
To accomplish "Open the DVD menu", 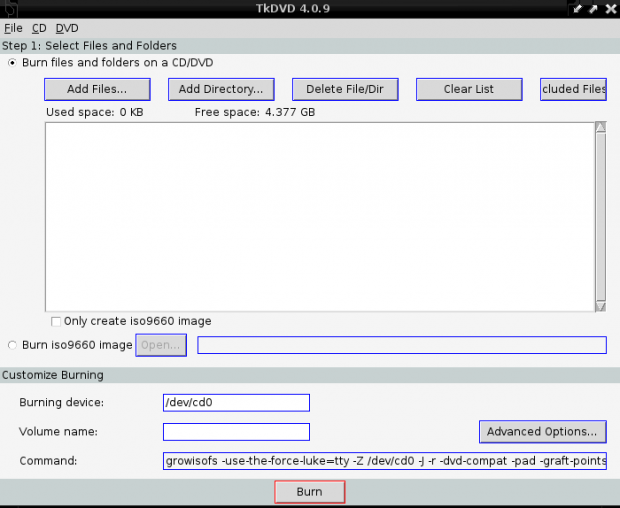I will tap(67, 28).
